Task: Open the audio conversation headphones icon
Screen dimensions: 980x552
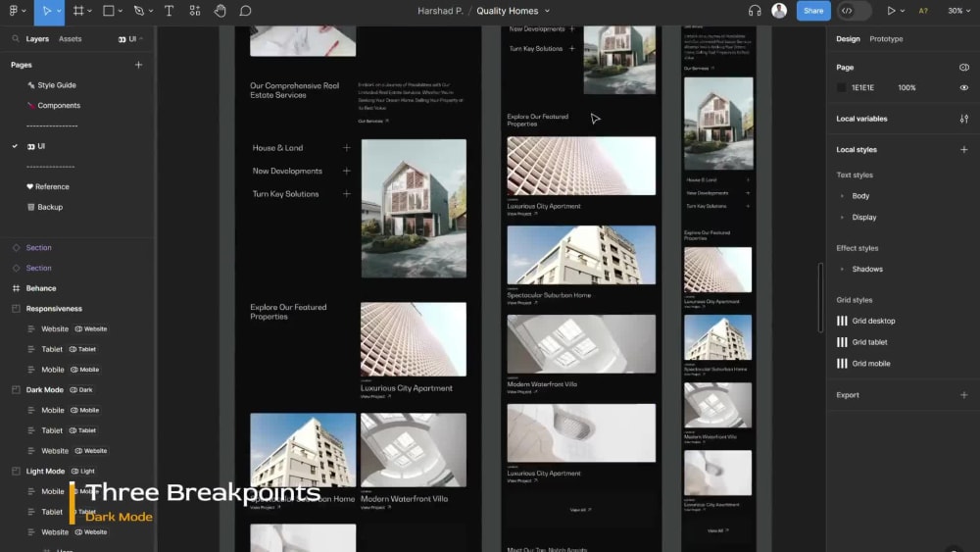Action: (755, 11)
